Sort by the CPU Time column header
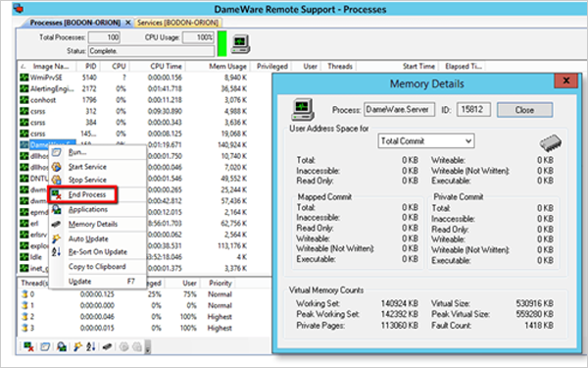This screenshot has width=588, height=368. (x=158, y=66)
